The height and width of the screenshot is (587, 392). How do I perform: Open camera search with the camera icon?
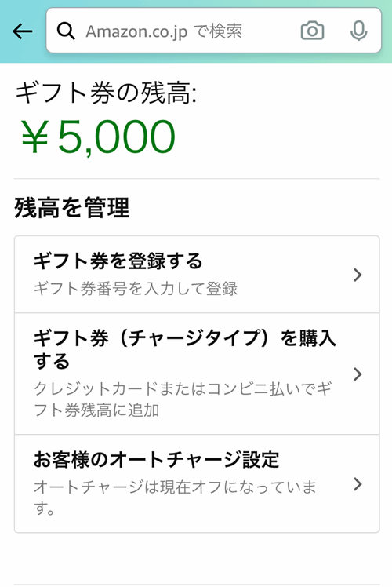click(312, 31)
